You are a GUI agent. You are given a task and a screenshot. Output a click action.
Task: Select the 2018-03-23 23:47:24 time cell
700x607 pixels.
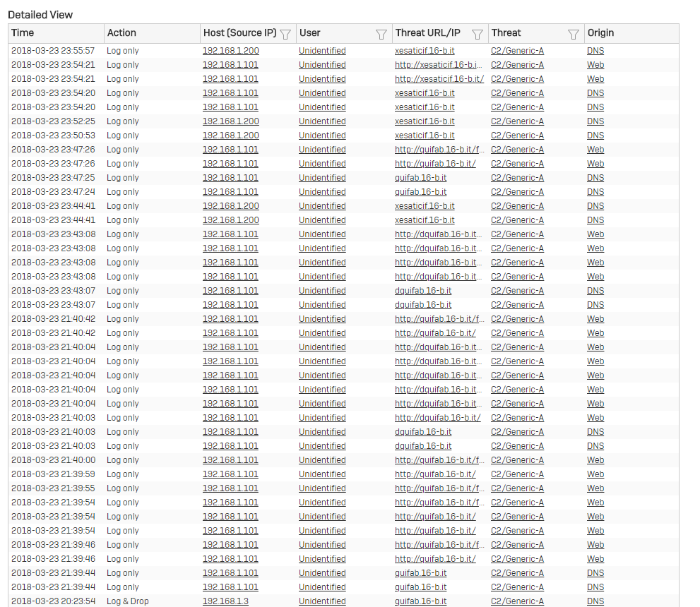pyautogui.click(x=53, y=192)
